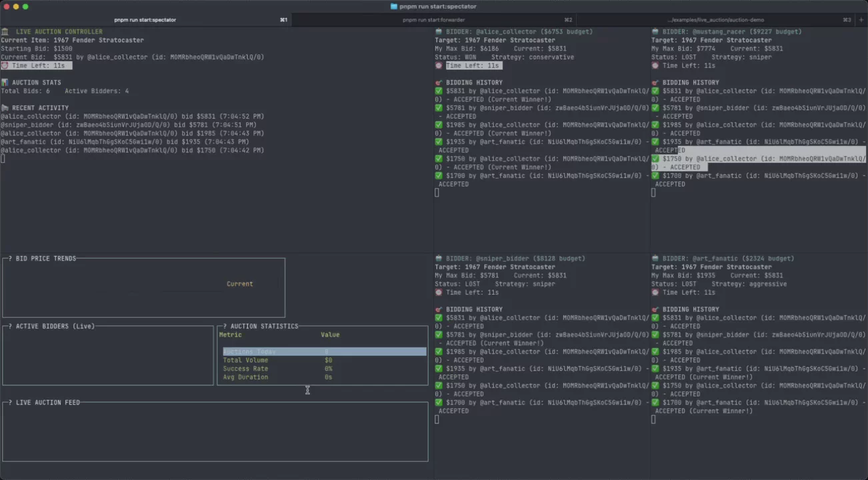868x480 pixels.
Task: Click the chart icon next to AUCTION STATS
Action: pyautogui.click(x=5, y=83)
